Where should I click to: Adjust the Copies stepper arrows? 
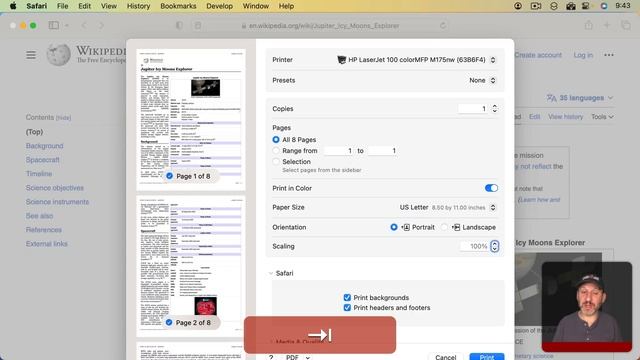[x=495, y=109]
